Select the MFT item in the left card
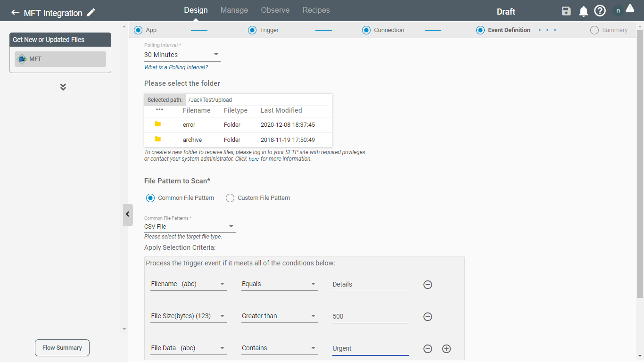644x362 pixels. (x=60, y=59)
